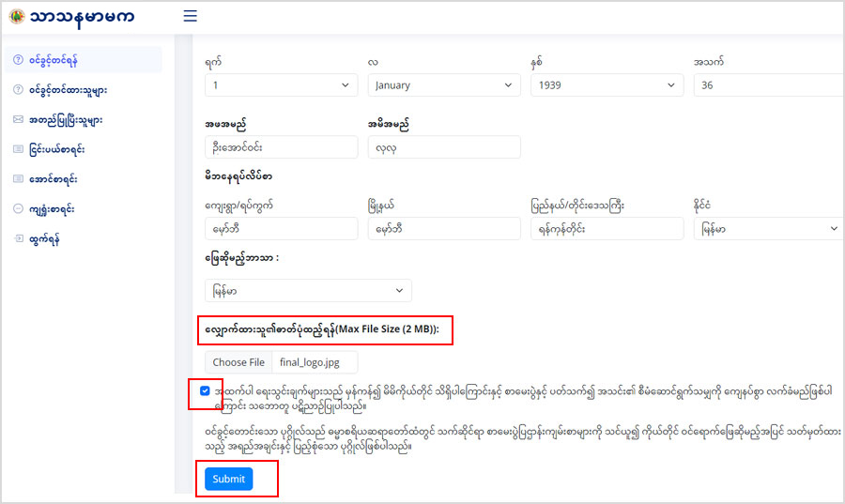Click the list icon beside အောင်စာရင်း

tap(18, 178)
